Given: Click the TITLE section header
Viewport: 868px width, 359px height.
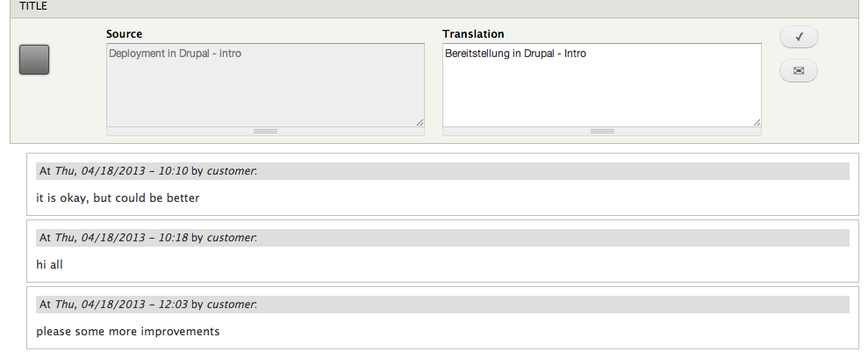Looking at the screenshot, I should (434, 8).
